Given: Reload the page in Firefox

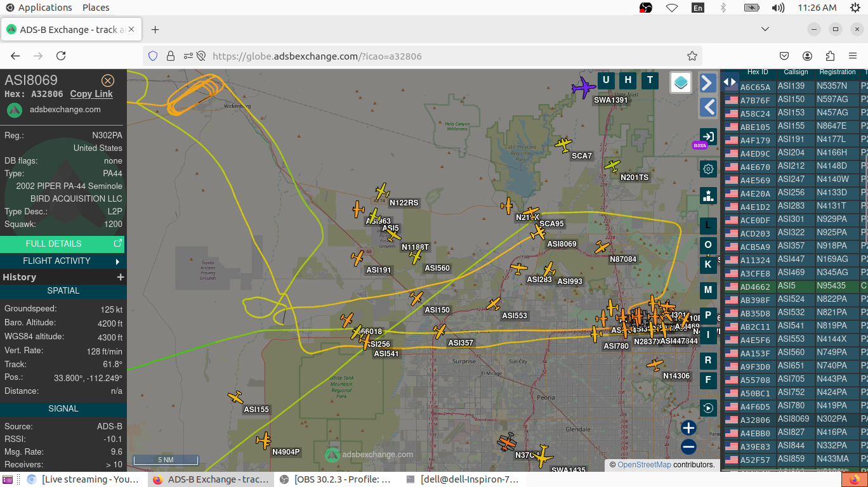Looking at the screenshot, I should click(61, 56).
